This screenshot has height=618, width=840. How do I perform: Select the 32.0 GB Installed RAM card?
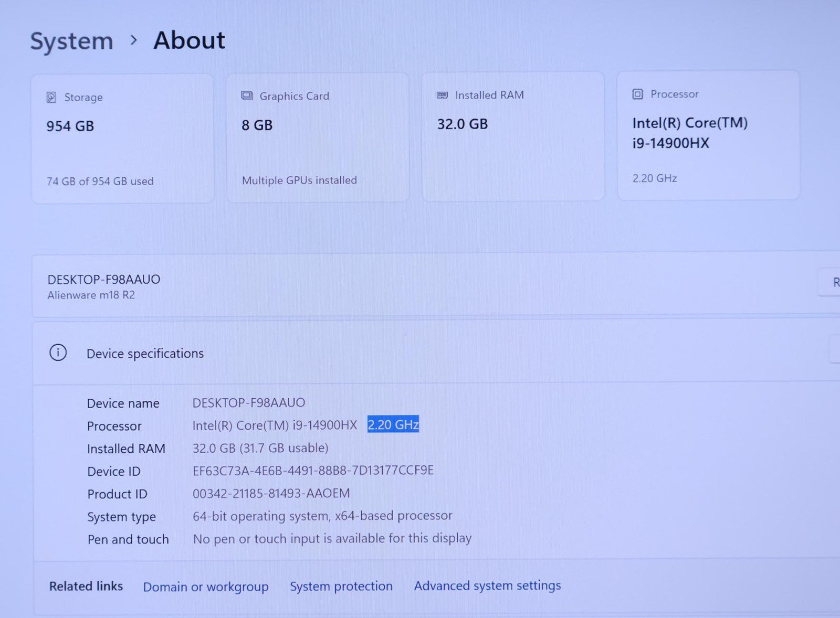pyautogui.click(x=513, y=136)
